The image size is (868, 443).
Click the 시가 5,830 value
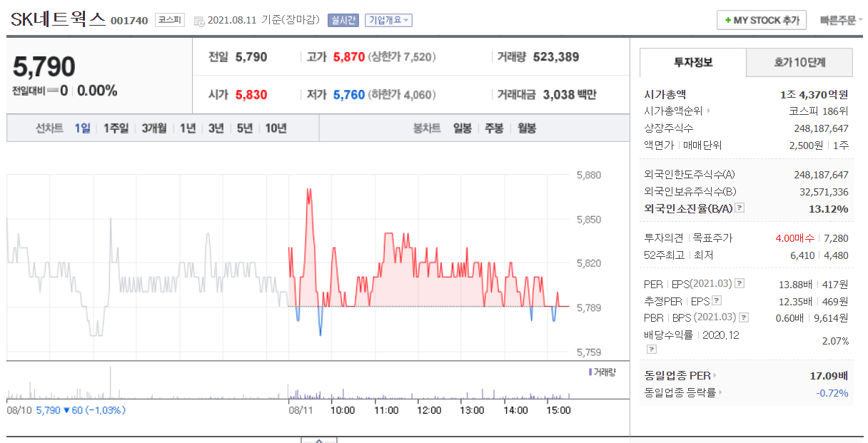click(x=251, y=94)
